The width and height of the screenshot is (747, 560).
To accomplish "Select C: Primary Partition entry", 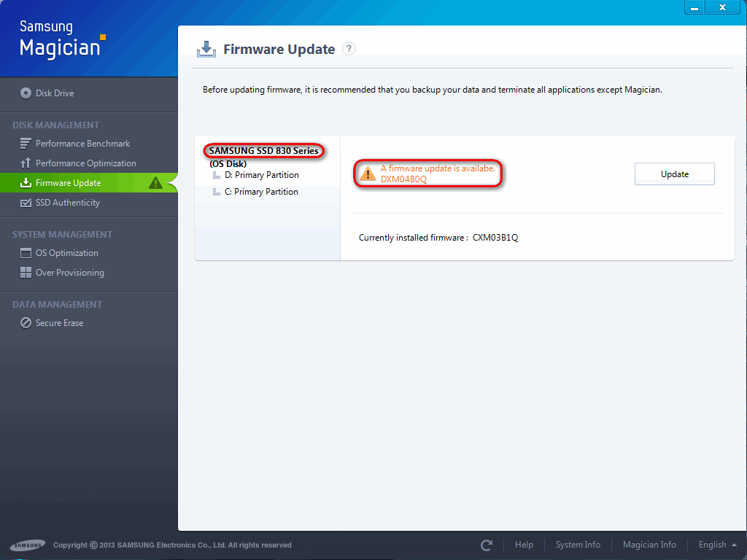I will tap(261, 192).
